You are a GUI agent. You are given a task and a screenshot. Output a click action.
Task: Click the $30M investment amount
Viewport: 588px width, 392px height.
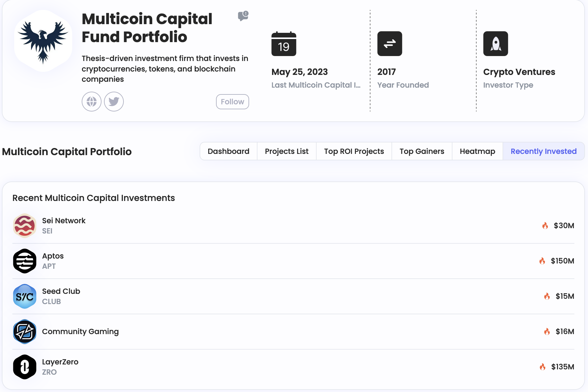[564, 225]
